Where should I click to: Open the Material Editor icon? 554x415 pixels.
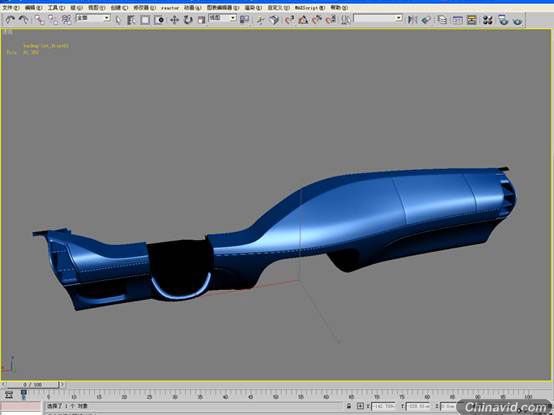click(488, 20)
